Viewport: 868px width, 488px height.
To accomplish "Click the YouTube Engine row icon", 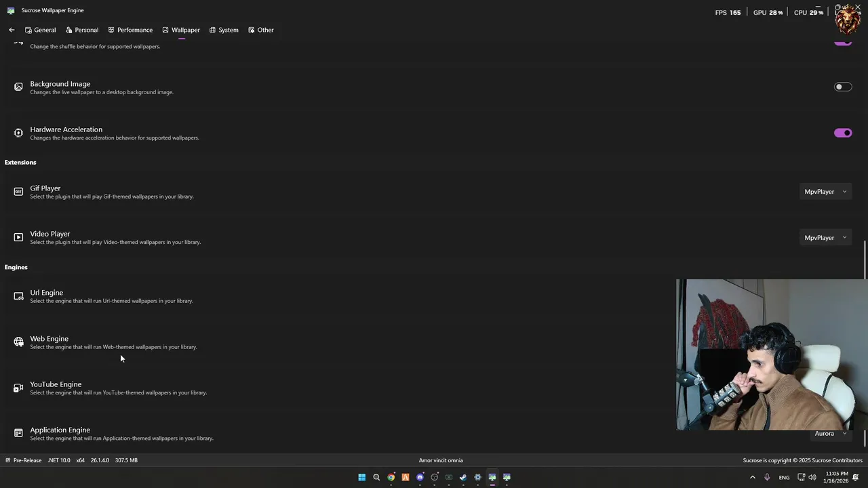I will tap(18, 388).
